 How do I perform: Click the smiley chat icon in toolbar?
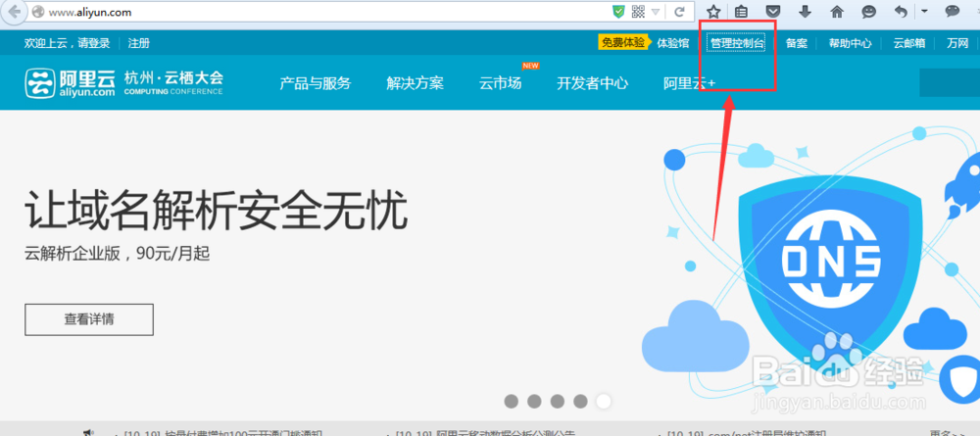[868, 11]
